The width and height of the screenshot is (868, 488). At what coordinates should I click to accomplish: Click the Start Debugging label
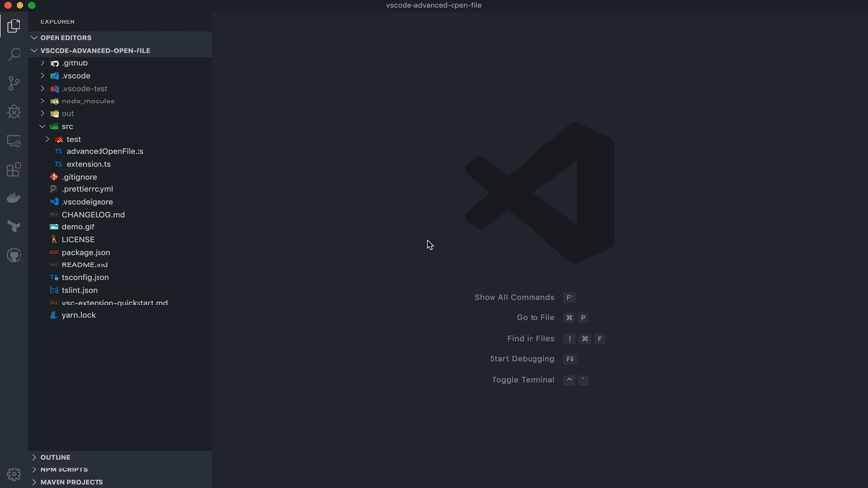[522, 359]
